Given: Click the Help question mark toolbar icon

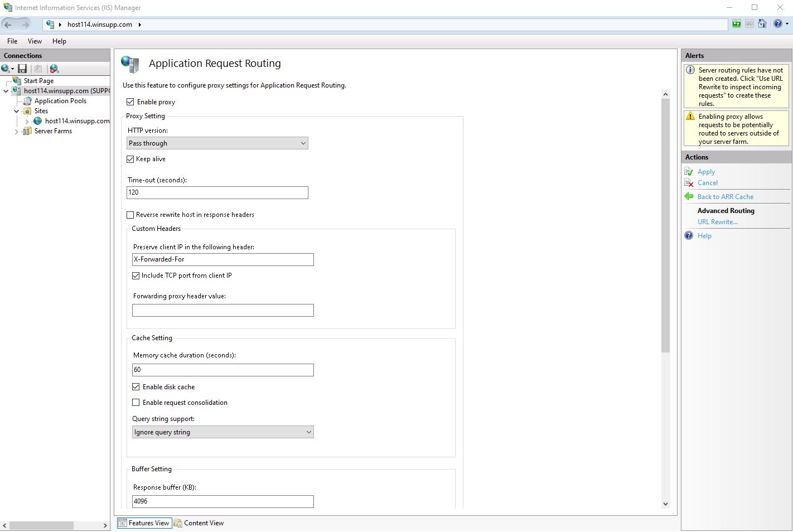Looking at the screenshot, I should 778,23.
